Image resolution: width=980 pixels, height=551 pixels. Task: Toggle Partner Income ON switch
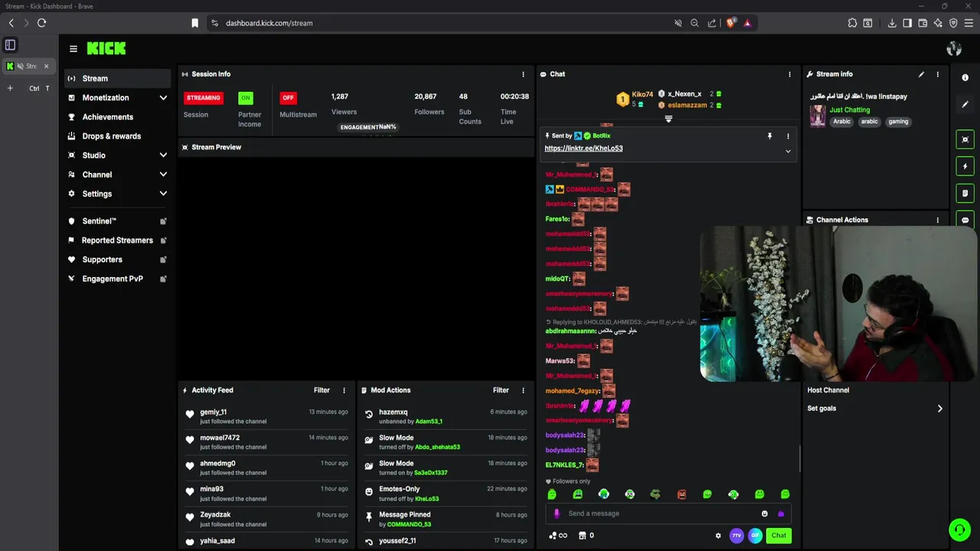(245, 98)
